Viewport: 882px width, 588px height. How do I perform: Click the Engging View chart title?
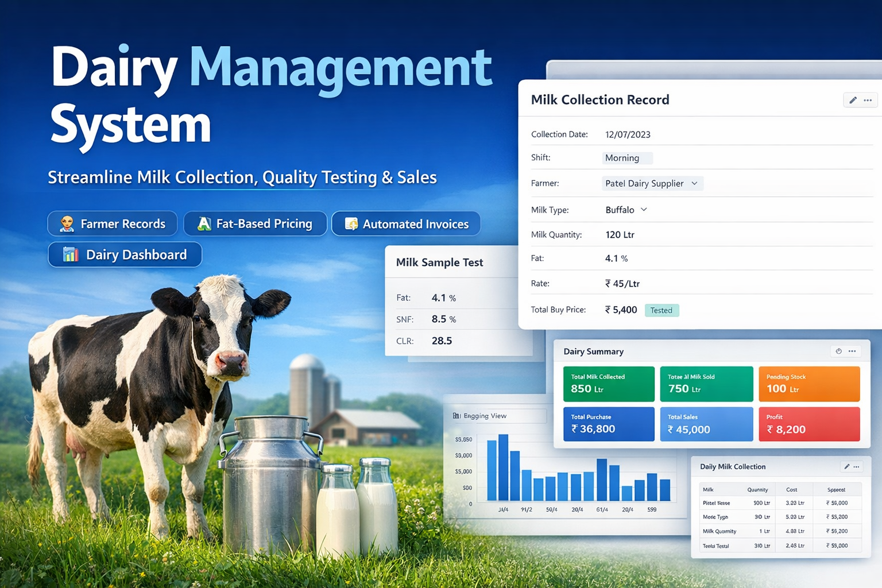click(485, 416)
